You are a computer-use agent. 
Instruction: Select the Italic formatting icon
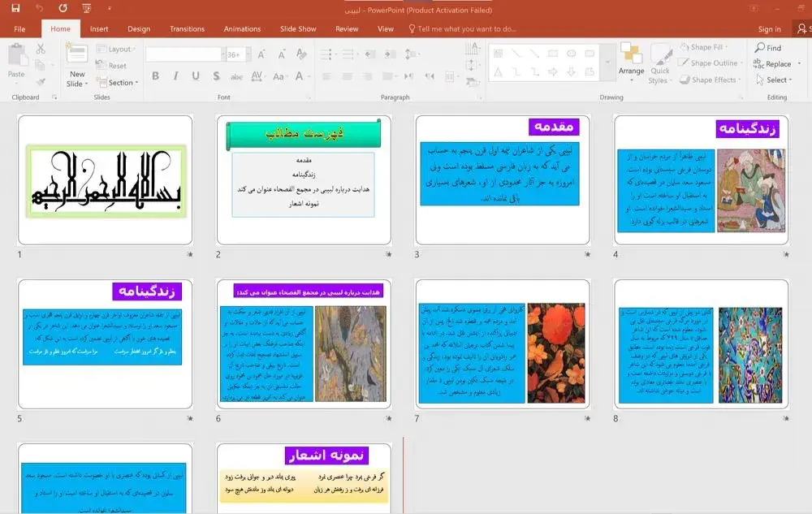pos(175,76)
